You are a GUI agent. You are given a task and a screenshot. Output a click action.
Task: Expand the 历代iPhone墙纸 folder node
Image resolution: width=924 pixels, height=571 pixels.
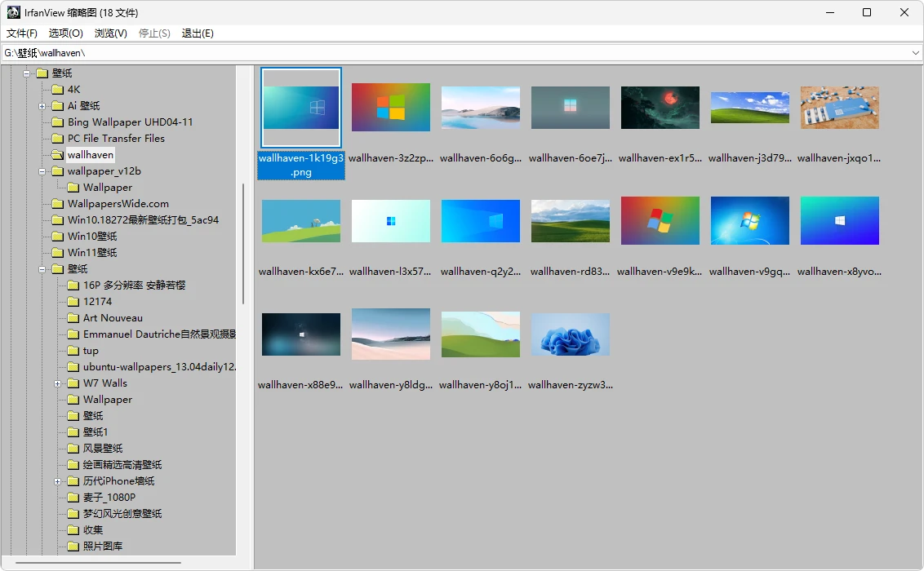coord(58,481)
